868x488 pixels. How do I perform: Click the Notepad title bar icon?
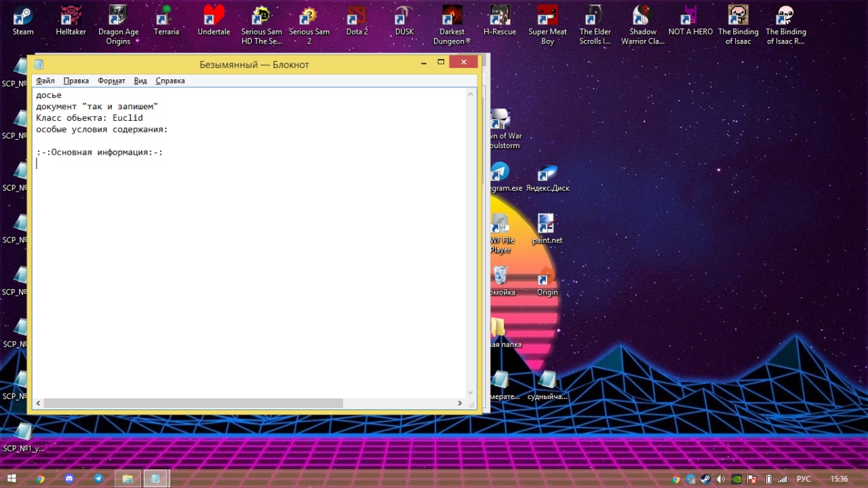[x=39, y=64]
